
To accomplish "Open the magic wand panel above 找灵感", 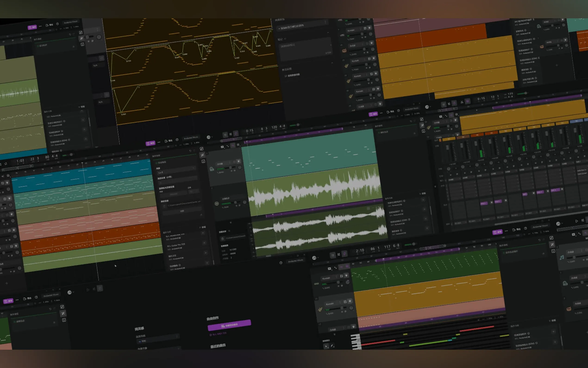I will coord(63,313).
